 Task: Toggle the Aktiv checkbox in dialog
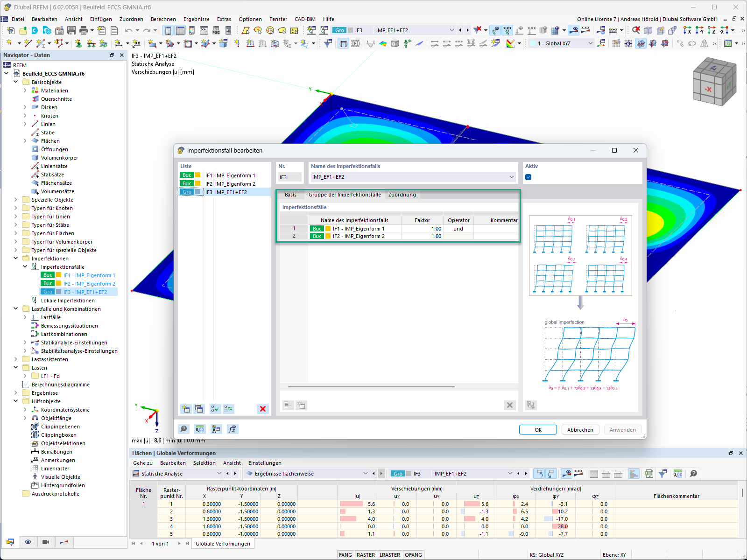click(528, 177)
